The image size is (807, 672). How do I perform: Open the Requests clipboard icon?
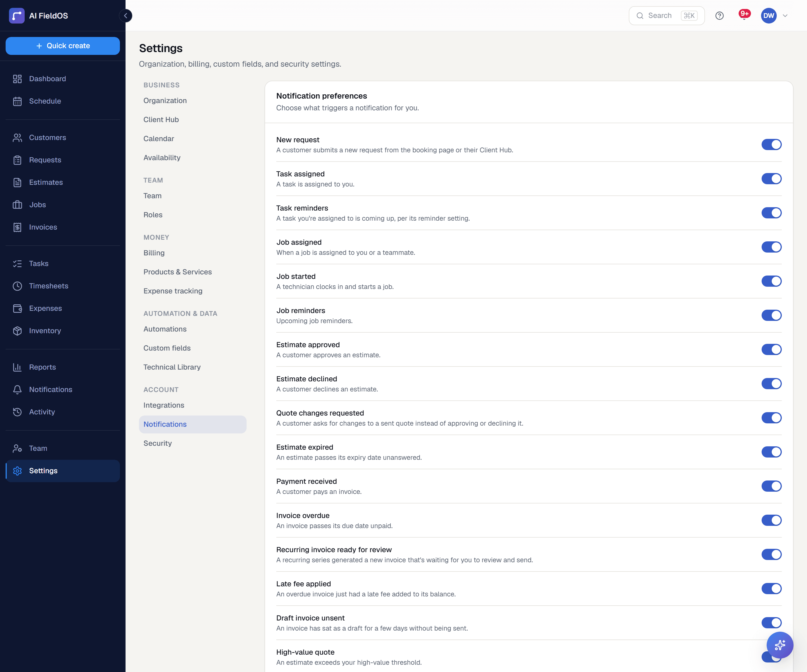pyautogui.click(x=17, y=160)
